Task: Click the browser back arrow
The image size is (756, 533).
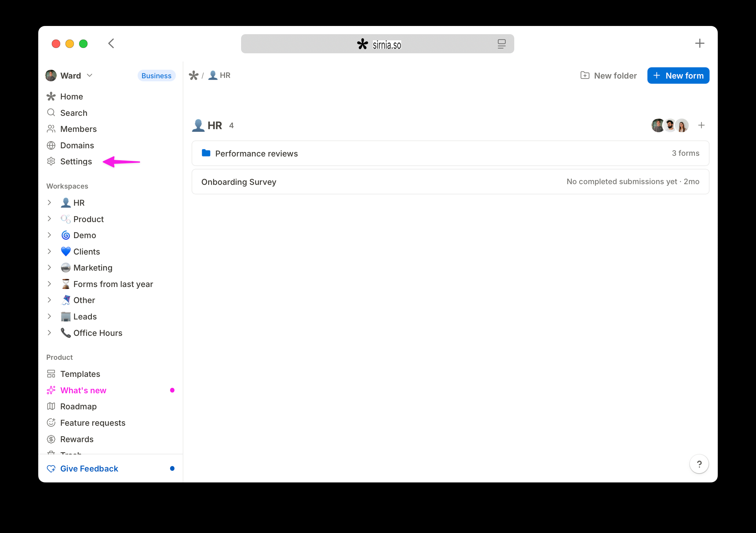Action: pos(111,43)
